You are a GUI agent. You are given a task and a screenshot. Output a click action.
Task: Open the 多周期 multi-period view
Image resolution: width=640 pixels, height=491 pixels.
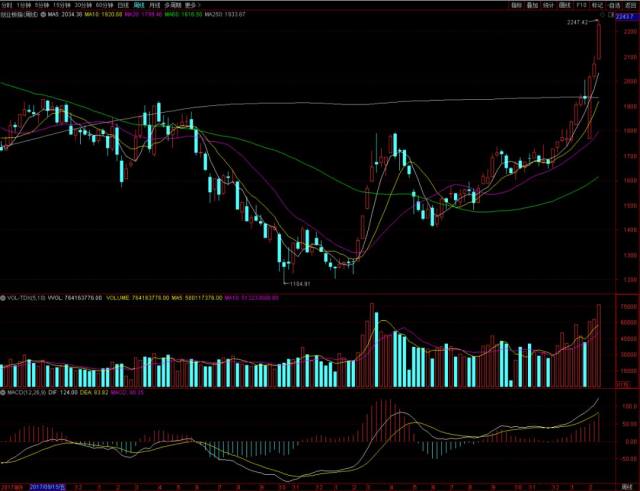(x=195, y=5)
